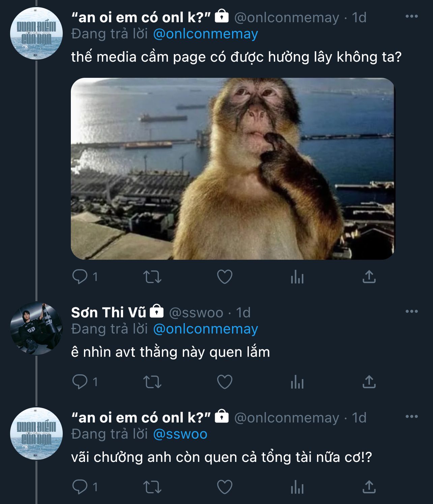Retweet the "vãi chưởng" tweet
The height and width of the screenshot is (504, 433).
(152, 487)
